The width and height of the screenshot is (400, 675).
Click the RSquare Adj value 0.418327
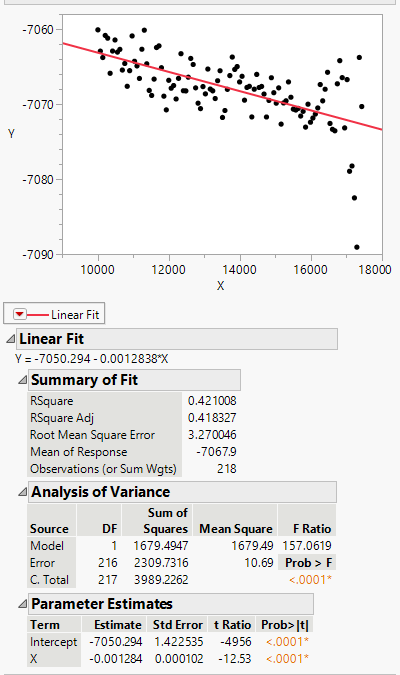pyautogui.click(x=212, y=418)
